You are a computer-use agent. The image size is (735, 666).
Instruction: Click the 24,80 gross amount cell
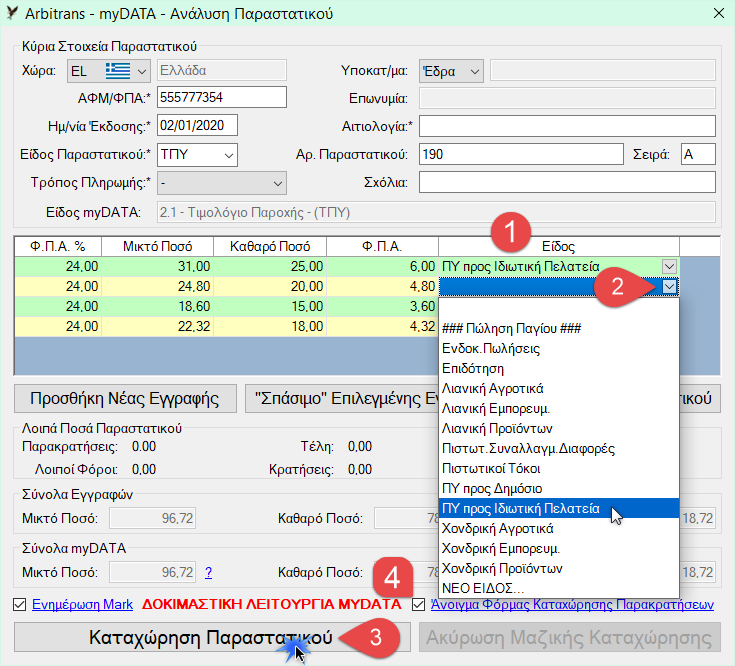[x=158, y=286]
